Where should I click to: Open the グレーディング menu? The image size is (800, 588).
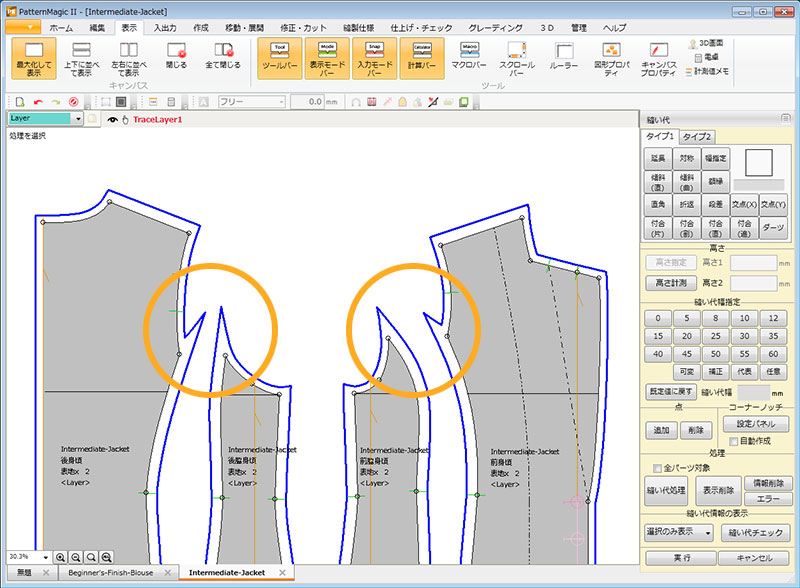tap(496, 27)
